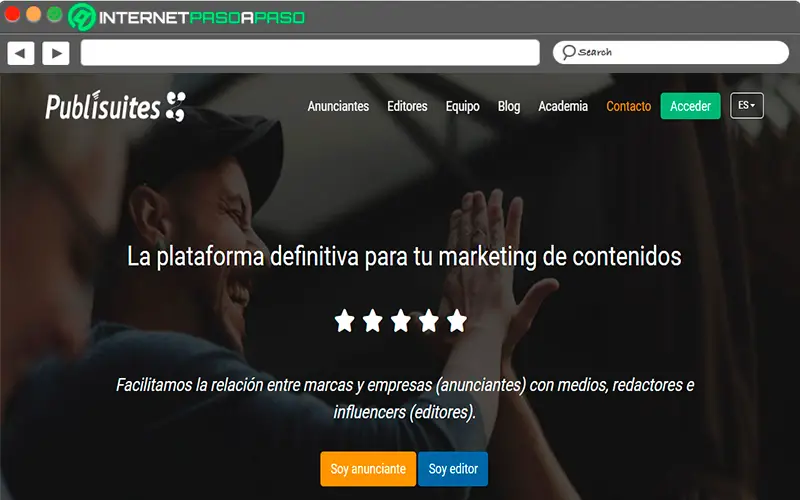Click the magnifier icon in the Search field
This screenshot has width=800, height=500.
coord(569,52)
